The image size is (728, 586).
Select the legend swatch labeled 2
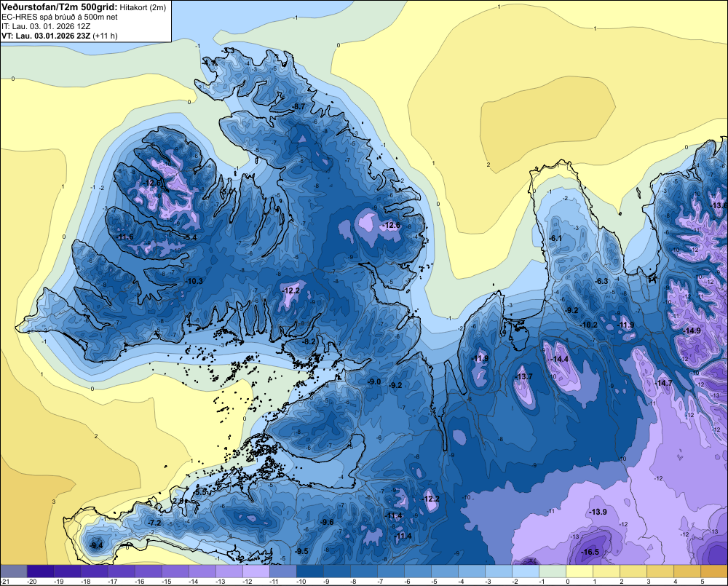633,571
